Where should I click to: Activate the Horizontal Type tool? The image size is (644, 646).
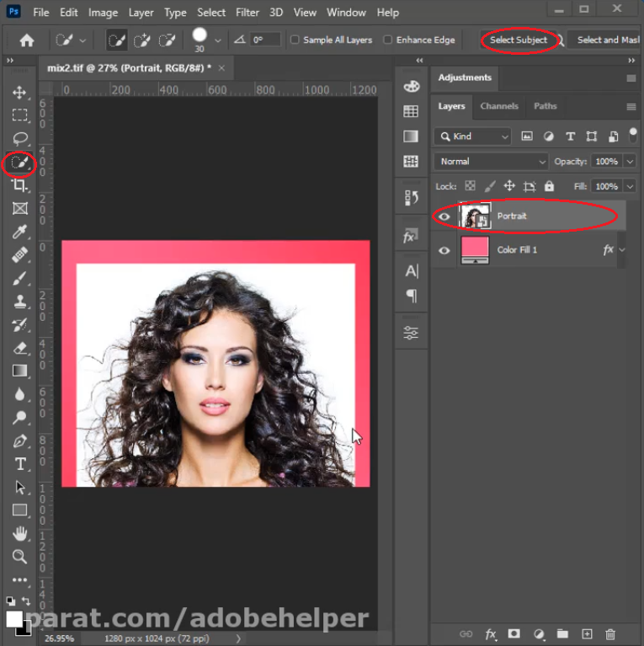(19, 464)
